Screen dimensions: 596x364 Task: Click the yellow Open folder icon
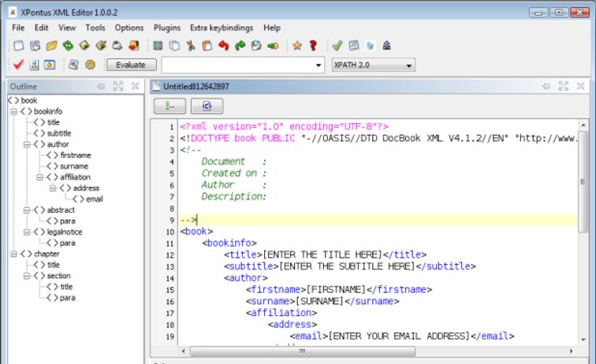(x=51, y=46)
